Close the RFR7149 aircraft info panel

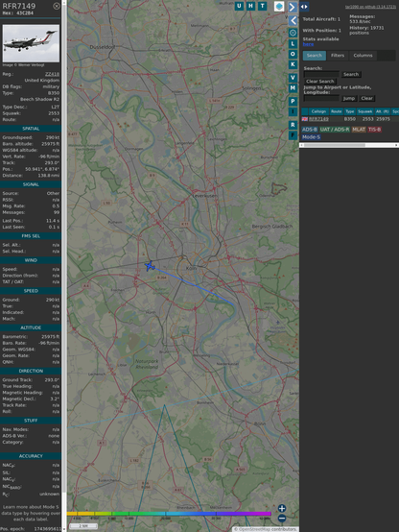[x=57, y=6]
